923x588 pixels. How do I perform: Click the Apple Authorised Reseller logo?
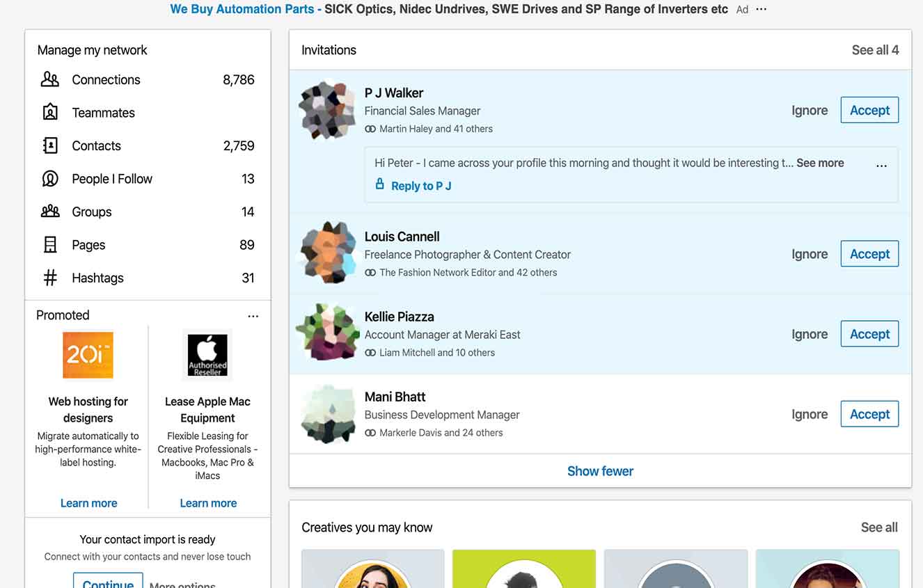coord(207,355)
